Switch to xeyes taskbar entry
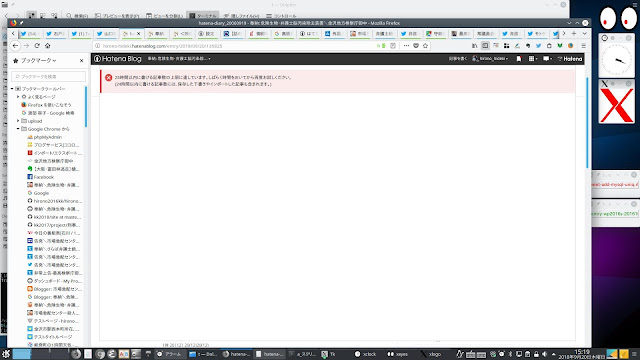Screen dimensions: 640x360 point(398,354)
